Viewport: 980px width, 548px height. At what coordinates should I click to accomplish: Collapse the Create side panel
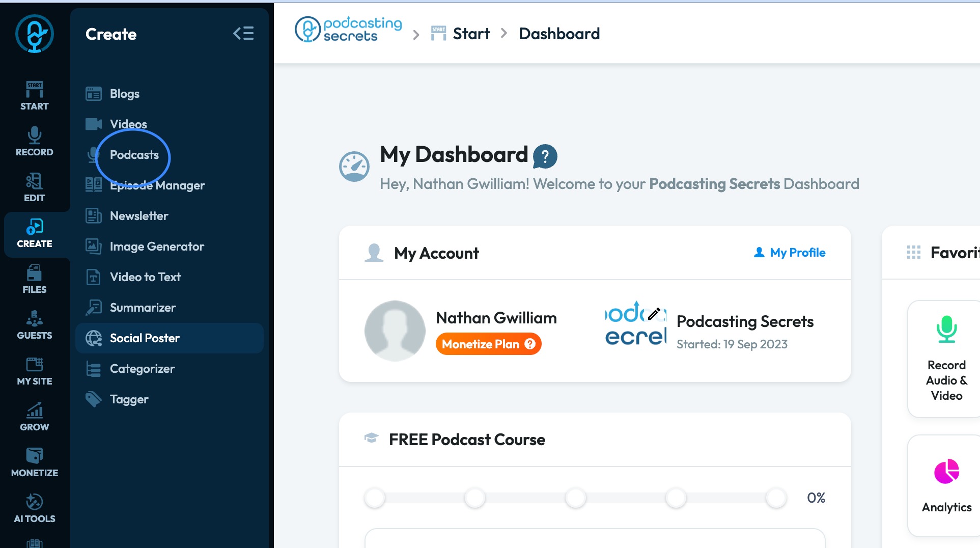pos(243,34)
